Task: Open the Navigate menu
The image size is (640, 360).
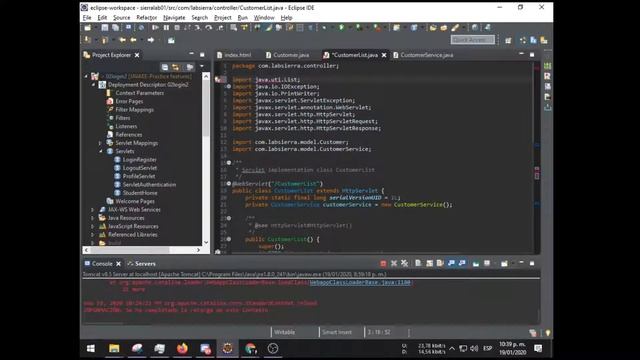Action: pos(174,18)
